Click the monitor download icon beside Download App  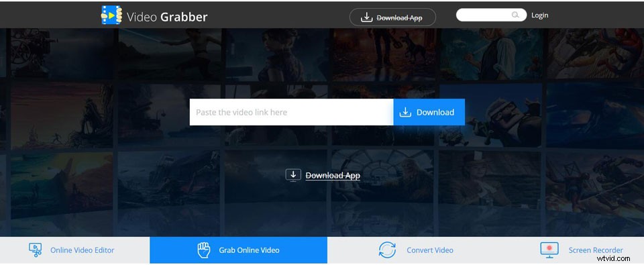293,175
